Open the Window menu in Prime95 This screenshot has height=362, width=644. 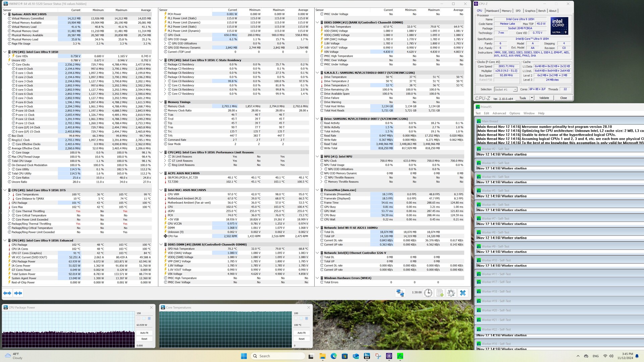529,113
